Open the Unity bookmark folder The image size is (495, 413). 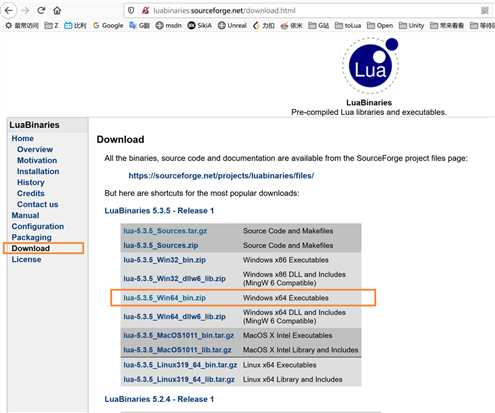pos(412,25)
